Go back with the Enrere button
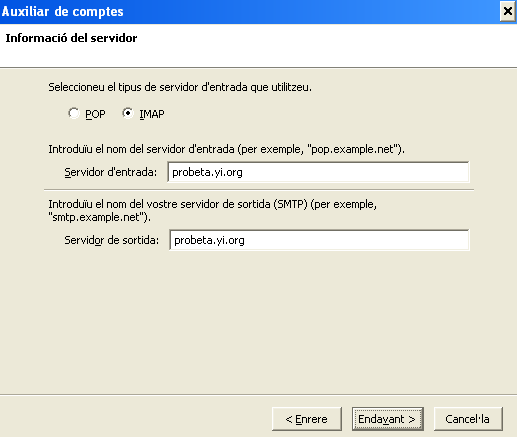 (307, 419)
